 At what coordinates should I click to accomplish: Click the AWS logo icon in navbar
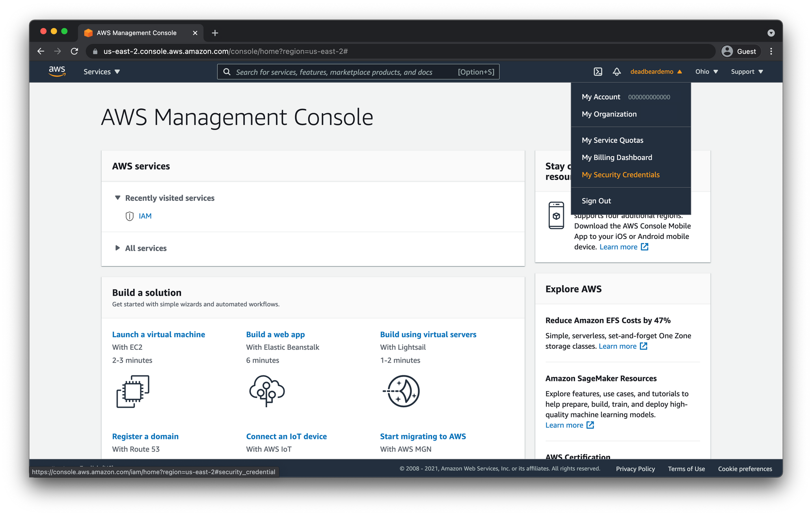point(57,71)
